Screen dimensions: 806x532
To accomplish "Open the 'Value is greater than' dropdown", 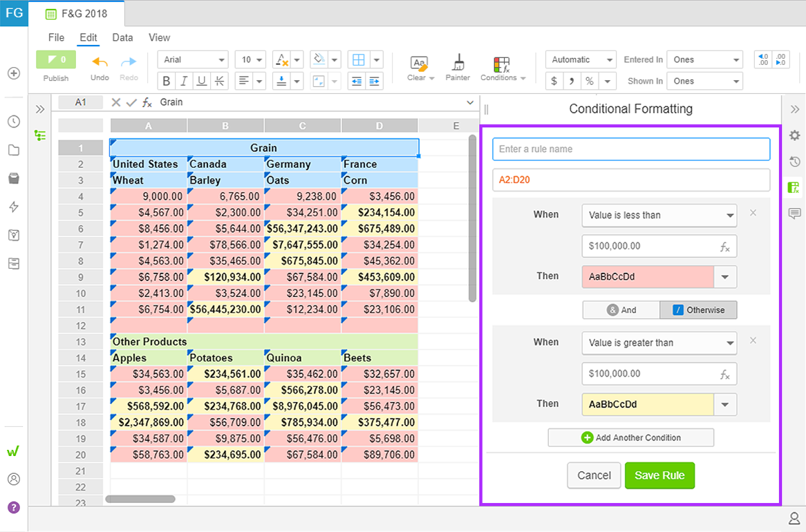I will 659,343.
